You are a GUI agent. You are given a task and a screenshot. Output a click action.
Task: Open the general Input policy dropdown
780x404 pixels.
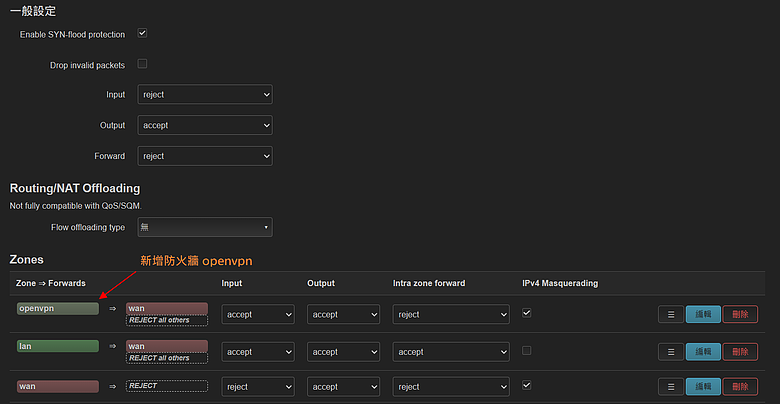pyautogui.click(x=205, y=95)
